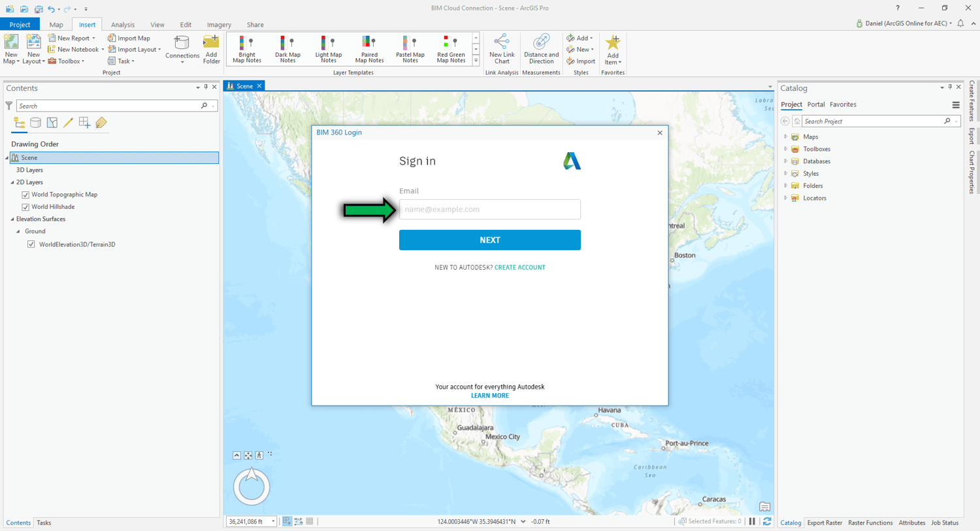Click the LEARN MORE link
The image size is (980, 531).
coord(490,396)
